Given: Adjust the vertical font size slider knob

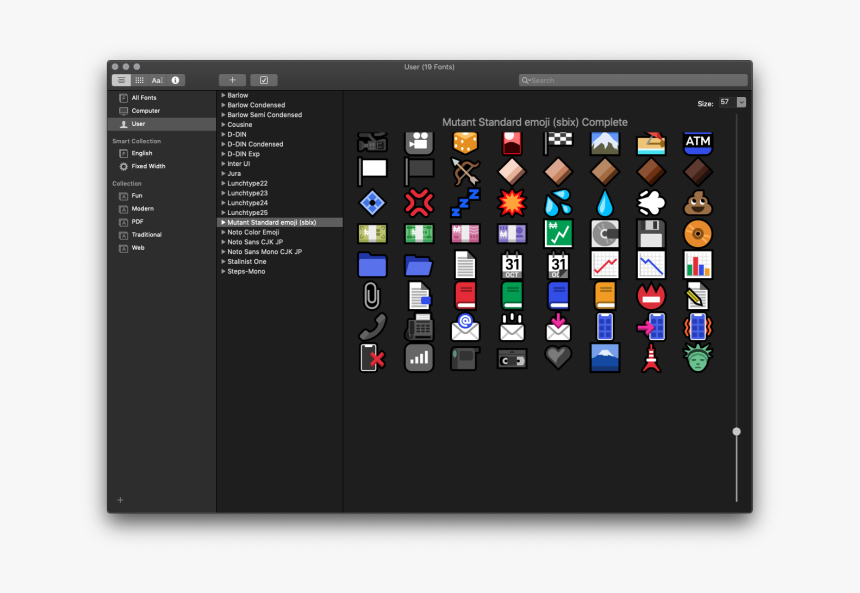Looking at the screenshot, I should (737, 432).
